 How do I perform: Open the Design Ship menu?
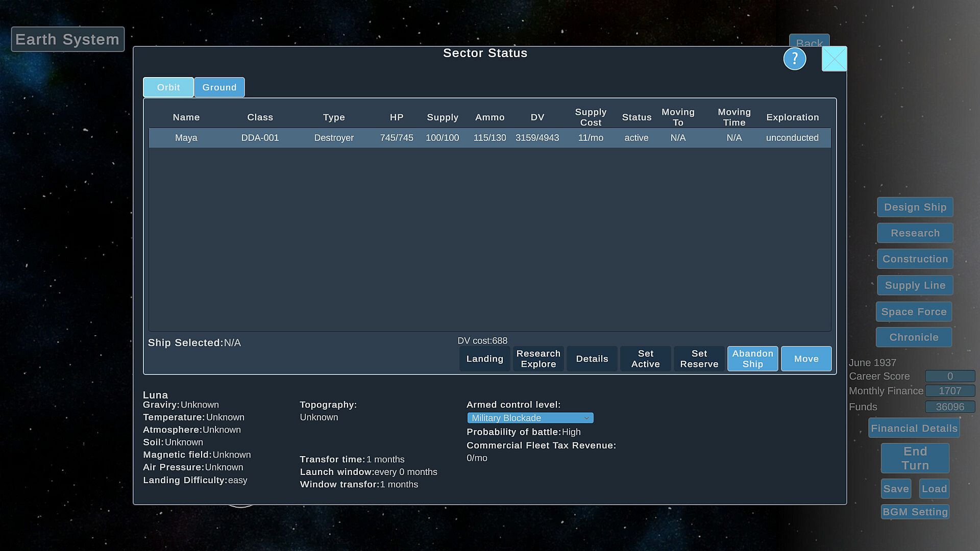[x=915, y=207]
